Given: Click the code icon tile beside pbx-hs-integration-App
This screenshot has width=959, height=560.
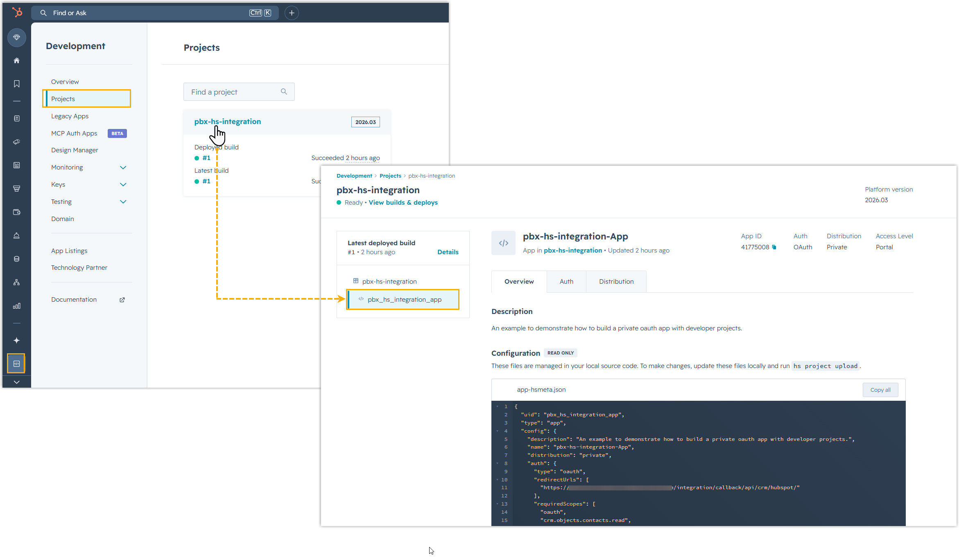Looking at the screenshot, I should coord(503,243).
